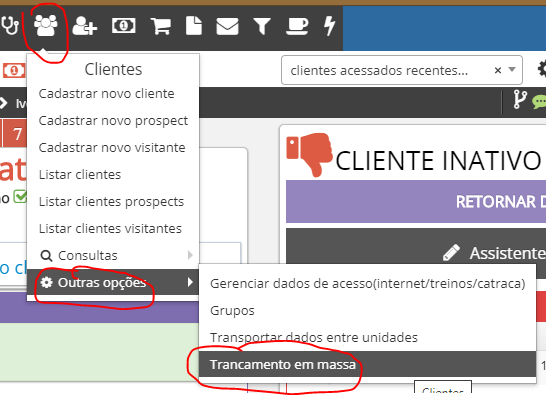Select the add-user icon
Screen dimensions: 546x395
tap(85, 26)
